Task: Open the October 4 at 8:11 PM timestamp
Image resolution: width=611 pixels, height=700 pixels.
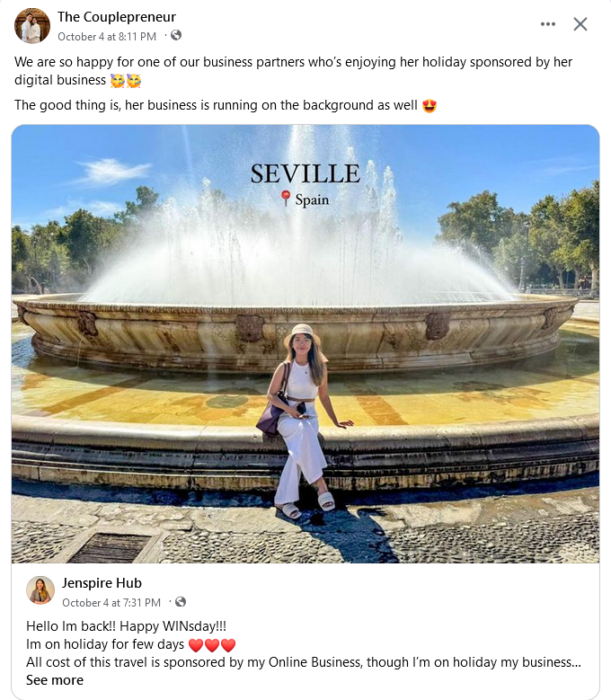Action: 107,37
